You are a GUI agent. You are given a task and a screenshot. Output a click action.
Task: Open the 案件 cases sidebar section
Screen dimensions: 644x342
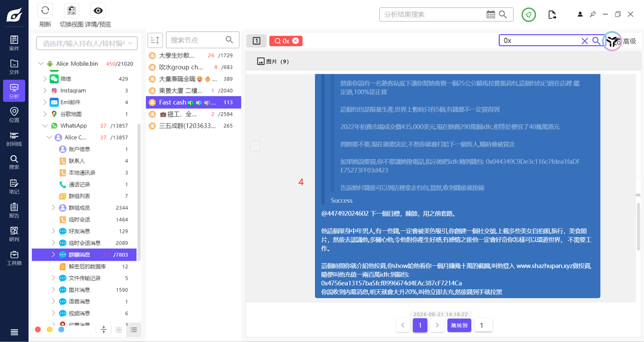click(x=14, y=43)
